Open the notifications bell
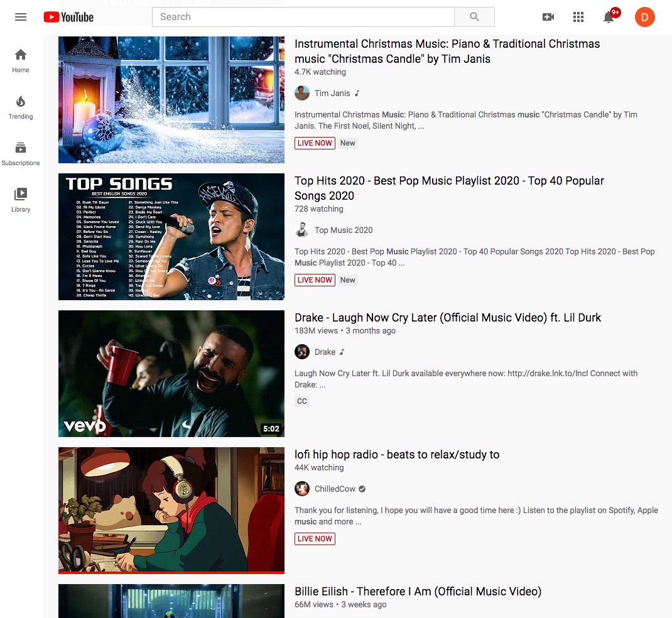 tap(609, 17)
